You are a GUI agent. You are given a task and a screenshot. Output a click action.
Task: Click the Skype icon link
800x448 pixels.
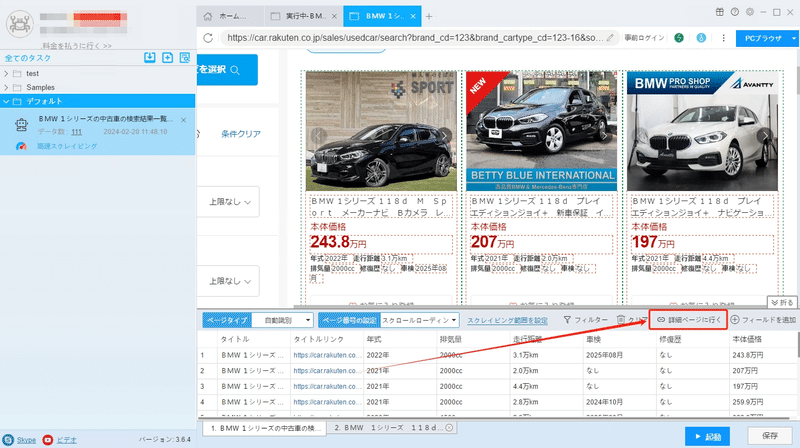tap(8, 439)
